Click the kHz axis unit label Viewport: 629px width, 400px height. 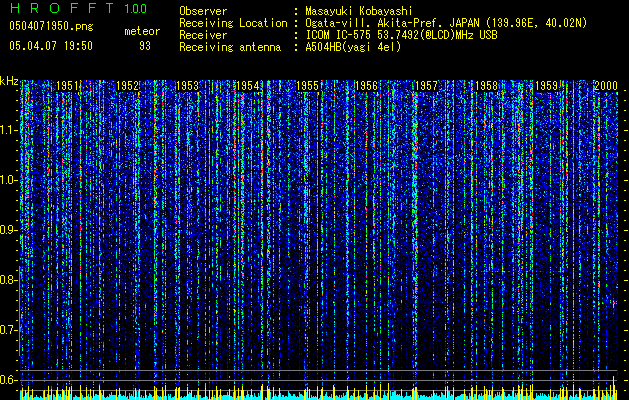[9, 81]
